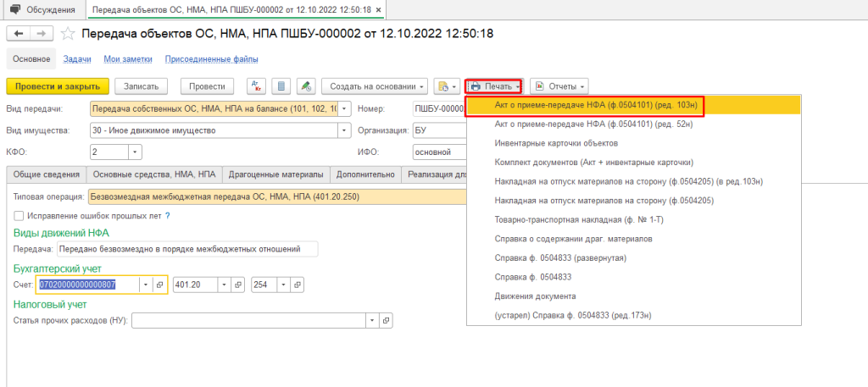This screenshot has width=868, height=387.
Task: Open the КФО dropdown list
Action: click(134, 152)
